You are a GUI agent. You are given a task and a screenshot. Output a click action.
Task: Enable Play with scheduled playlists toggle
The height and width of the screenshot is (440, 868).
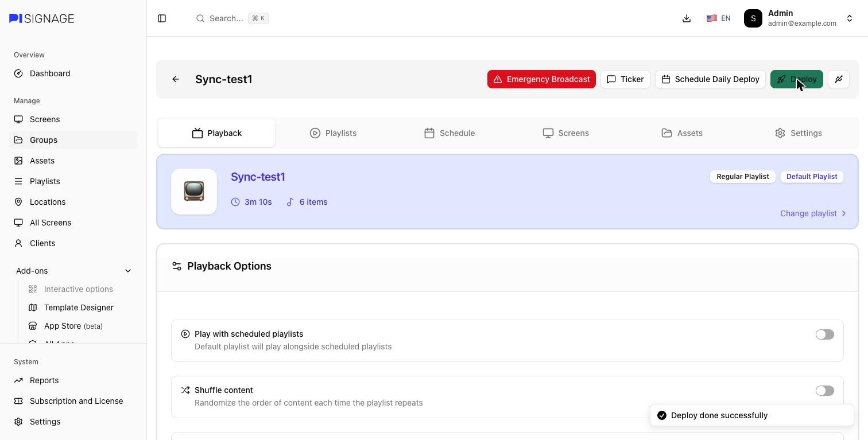(x=825, y=334)
